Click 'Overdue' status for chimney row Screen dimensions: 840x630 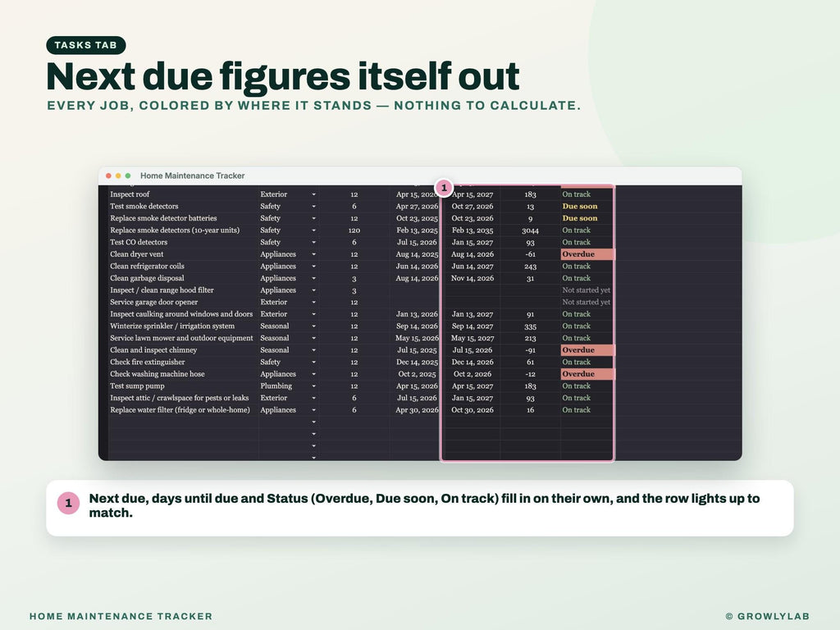point(587,350)
